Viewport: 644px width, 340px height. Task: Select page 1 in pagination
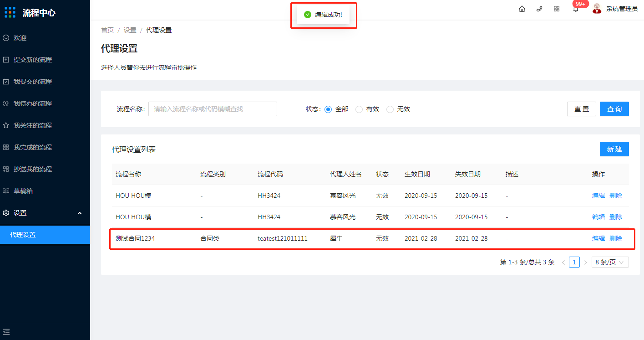(574, 262)
